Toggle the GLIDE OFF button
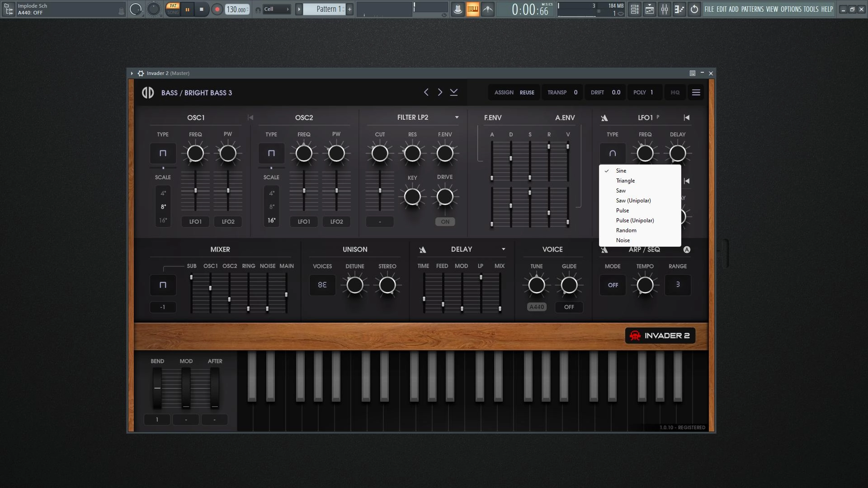 pos(569,307)
